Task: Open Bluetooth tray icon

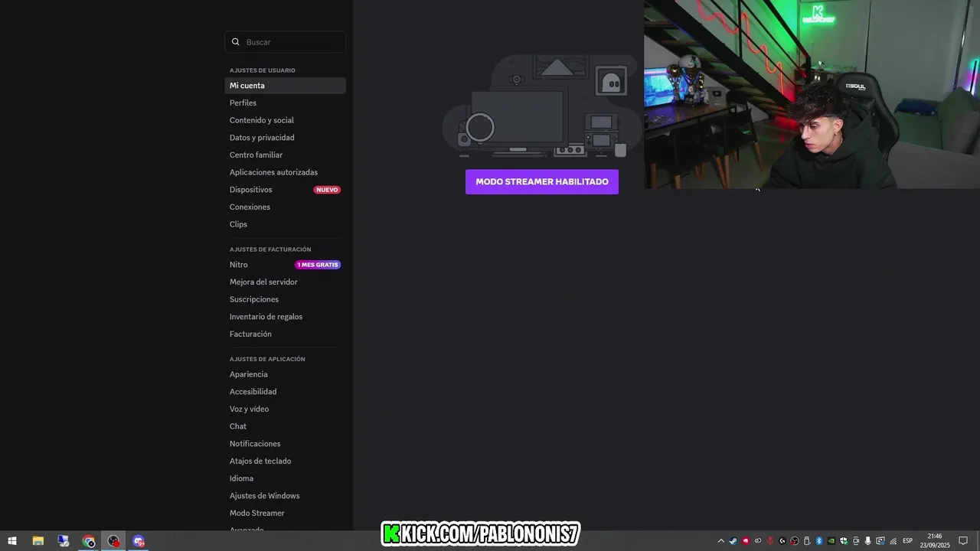Action: click(819, 541)
